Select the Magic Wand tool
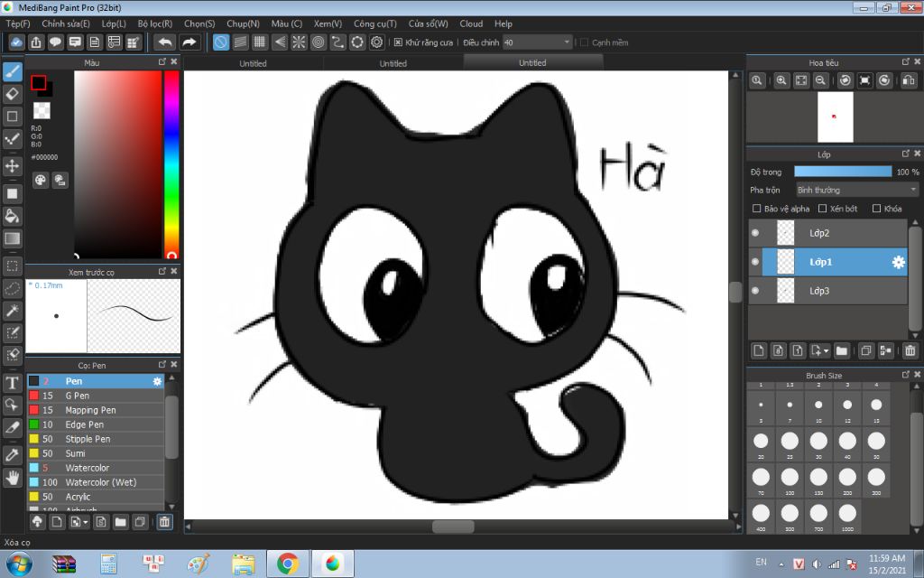The width and height of the screenshot is (924, 578). [13, 311]
